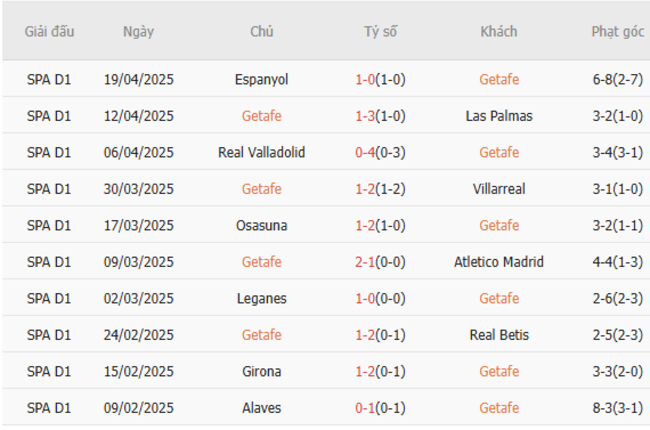Open the Real Betis team link

[x=499, y=335]
